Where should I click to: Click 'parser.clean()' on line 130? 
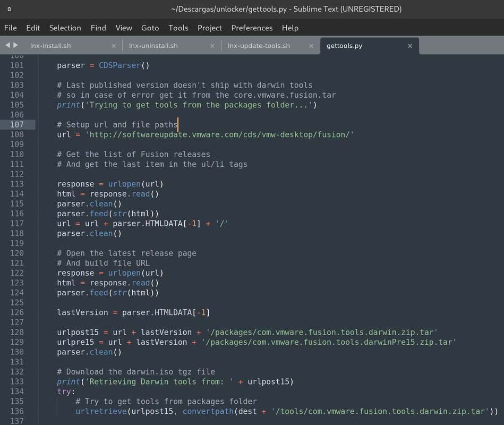tap(89, 352)
